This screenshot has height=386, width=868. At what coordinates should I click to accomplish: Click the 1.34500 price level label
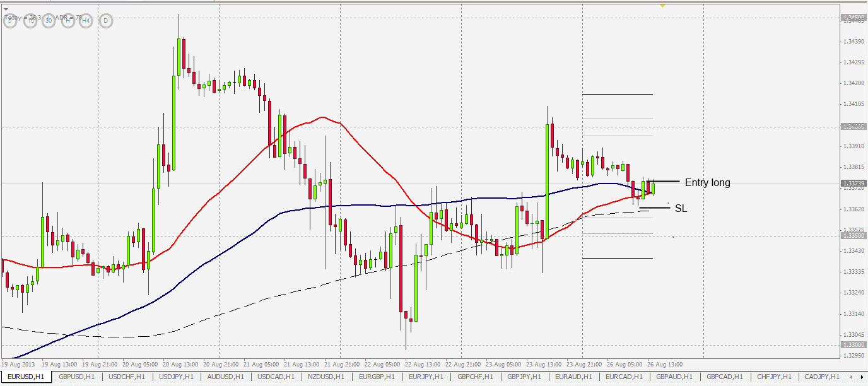coord(853,17)
